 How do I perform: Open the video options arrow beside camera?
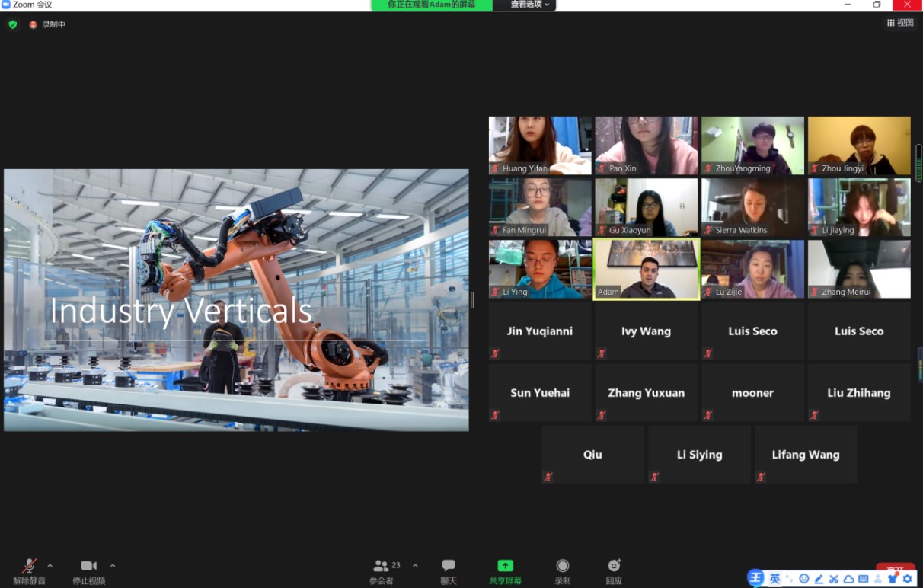113,566
